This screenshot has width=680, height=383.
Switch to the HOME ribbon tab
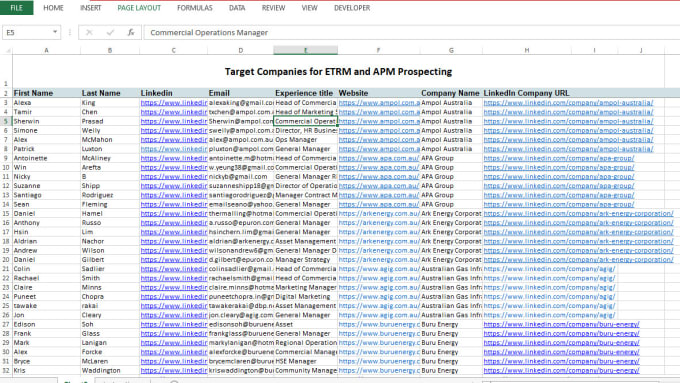pyautogui.click(x=53, y=8)
